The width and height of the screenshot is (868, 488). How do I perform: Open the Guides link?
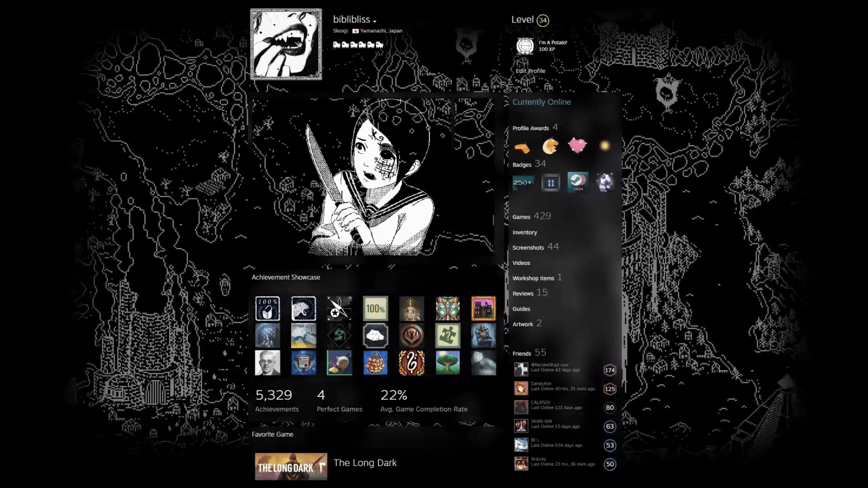(x=521, y=309)
